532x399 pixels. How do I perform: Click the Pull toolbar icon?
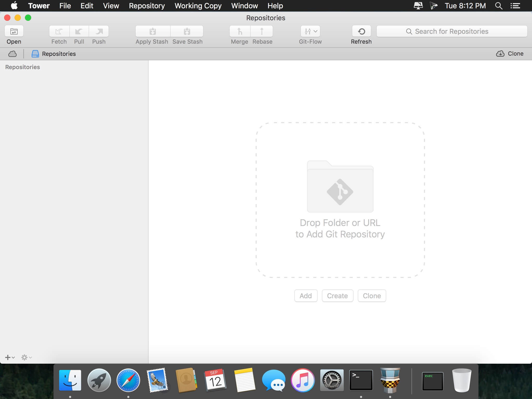pyautogui.click(x=79, y=31)
